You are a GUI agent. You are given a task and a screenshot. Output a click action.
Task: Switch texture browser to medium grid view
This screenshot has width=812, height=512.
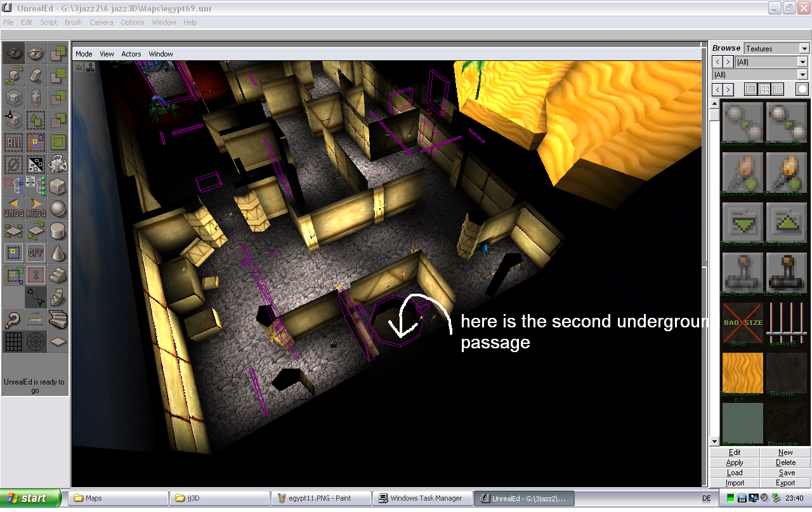coord(764,89)
